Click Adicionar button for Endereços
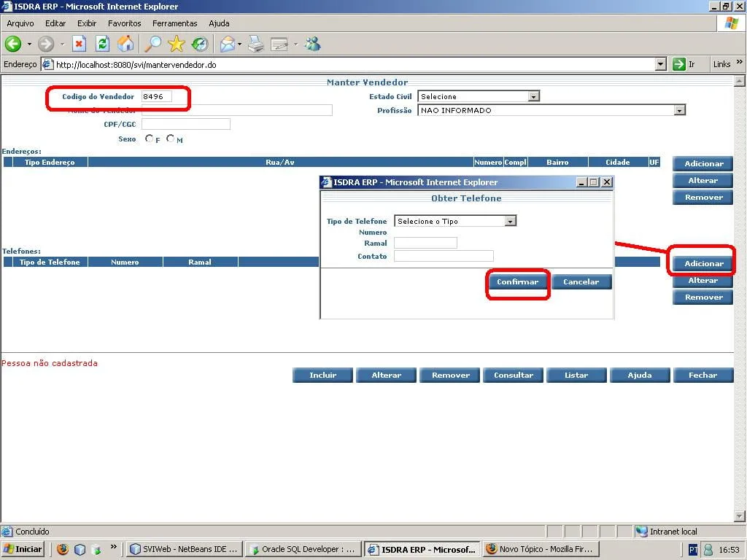 [703, 163]
